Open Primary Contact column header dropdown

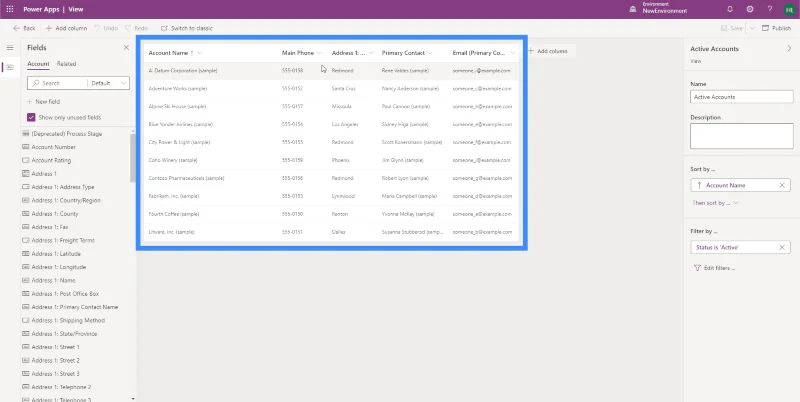430,53
